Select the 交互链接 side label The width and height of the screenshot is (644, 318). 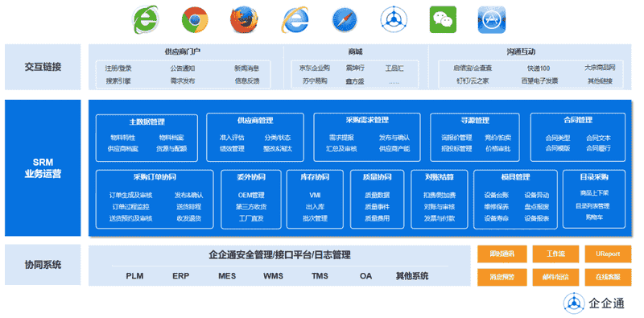pos(43,67)
